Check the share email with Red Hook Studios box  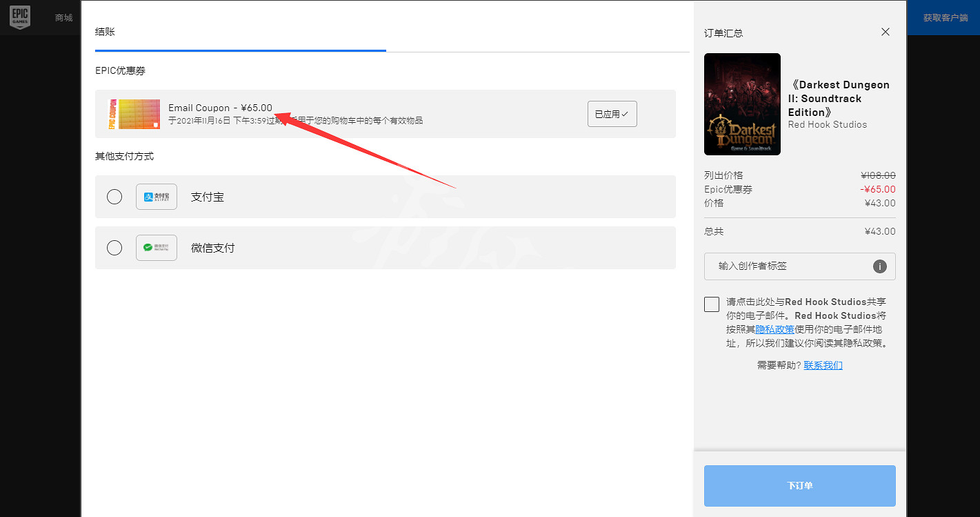tap(712, 304)
